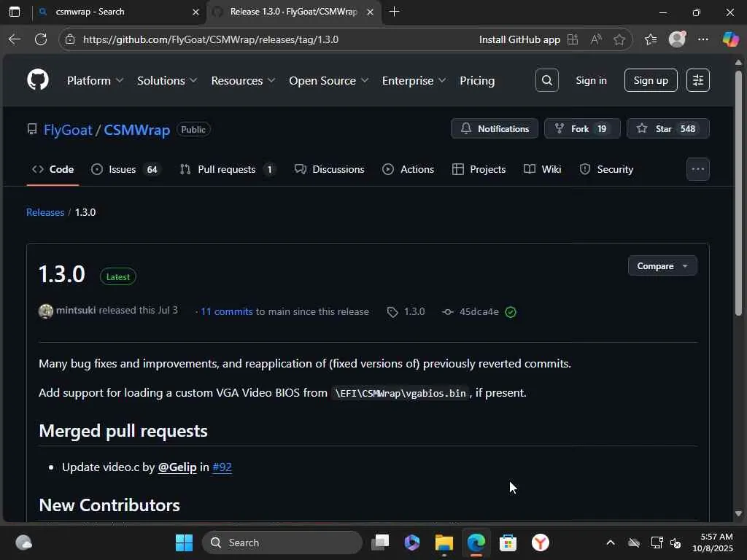
Task: Open the Read aloud icon in address bar
Action: pos(596,39)
